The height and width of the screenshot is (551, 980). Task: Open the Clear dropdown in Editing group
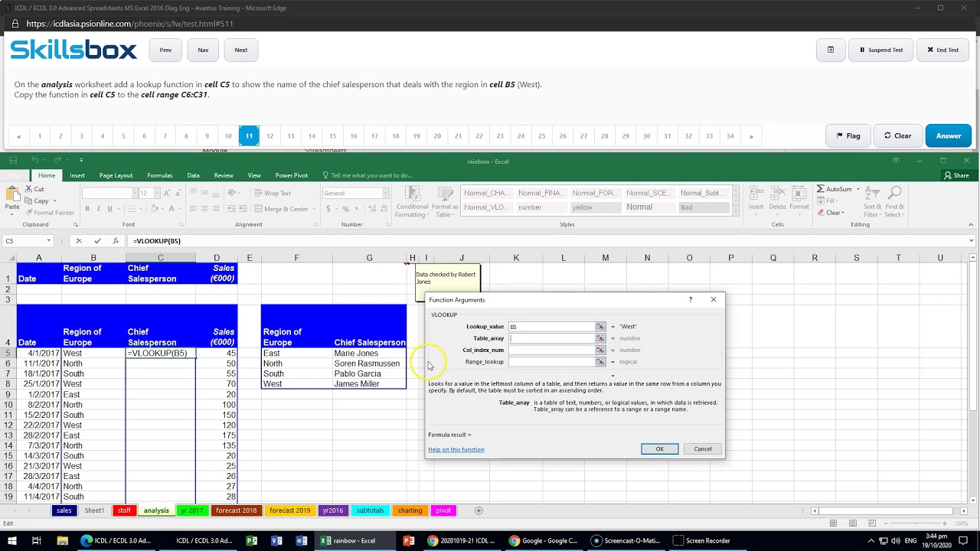click(x=843, y=213)
